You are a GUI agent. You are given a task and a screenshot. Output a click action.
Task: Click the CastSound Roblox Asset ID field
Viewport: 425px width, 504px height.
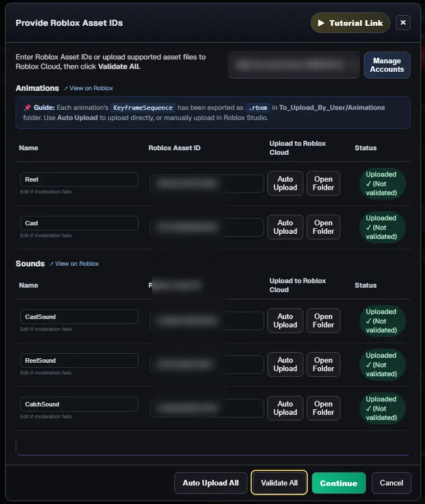point(207,321)
